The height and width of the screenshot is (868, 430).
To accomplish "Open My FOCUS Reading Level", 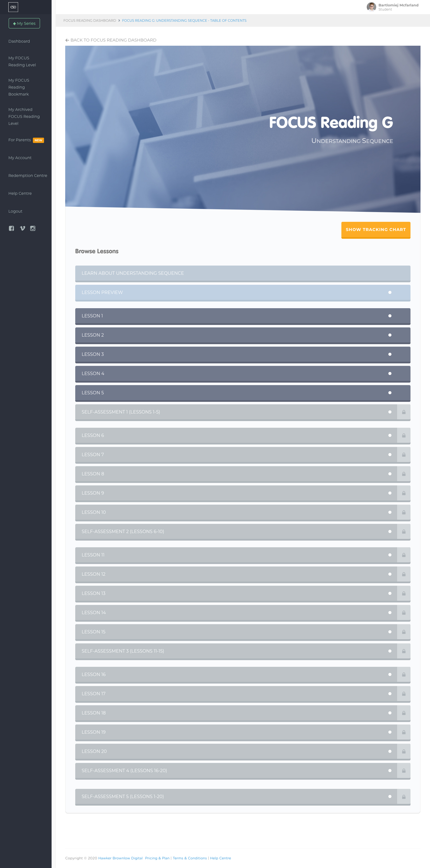I will tap(22, 61).
